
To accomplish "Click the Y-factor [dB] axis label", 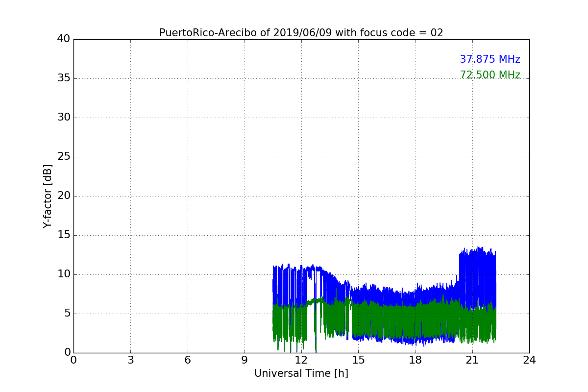I will [x=48, y=196].
